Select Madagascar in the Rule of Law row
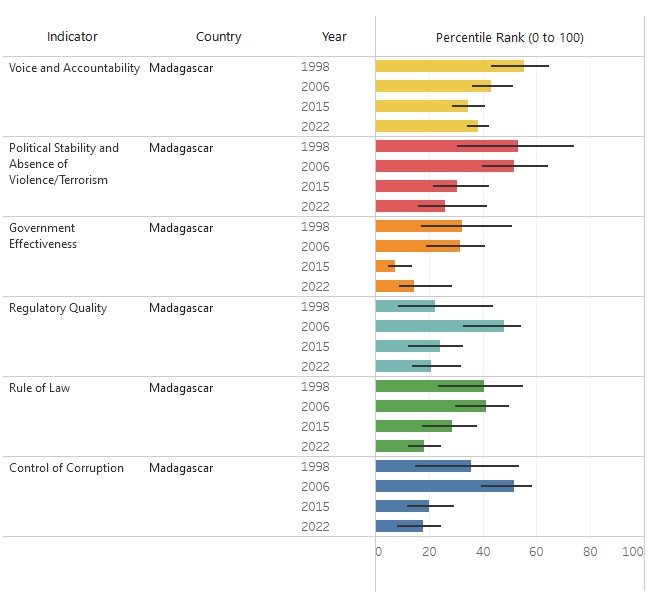The image size is (651, 604). tap(181, 388)
